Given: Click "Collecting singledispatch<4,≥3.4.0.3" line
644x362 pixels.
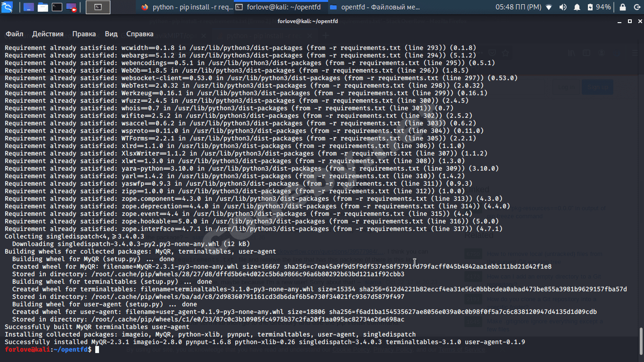Looking at the screenshot, I should [74, 237].
